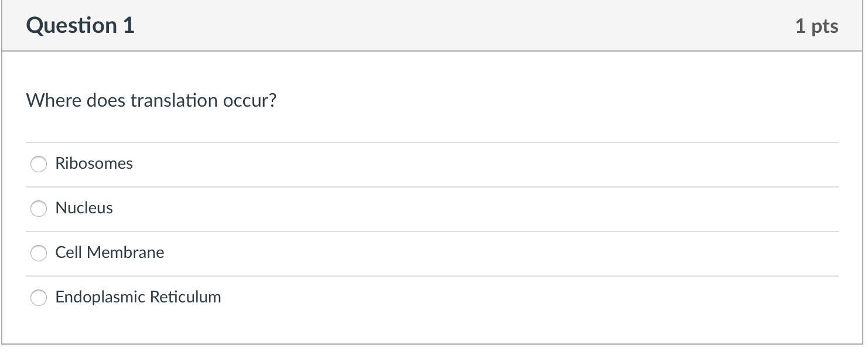Select the Ribosomes radio button
Image resolution: width=868 pixels, height=354 pixels.
click(x=39, y=164)
